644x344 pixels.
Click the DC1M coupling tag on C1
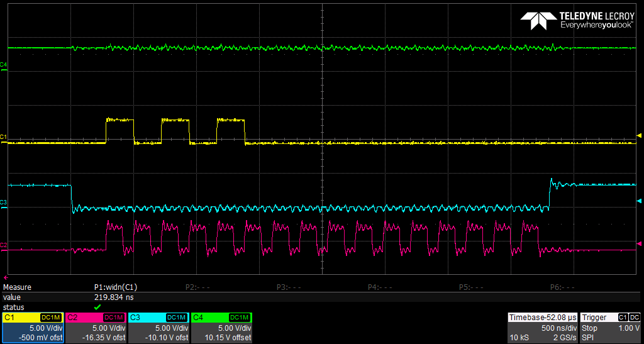tap(51, 318)
